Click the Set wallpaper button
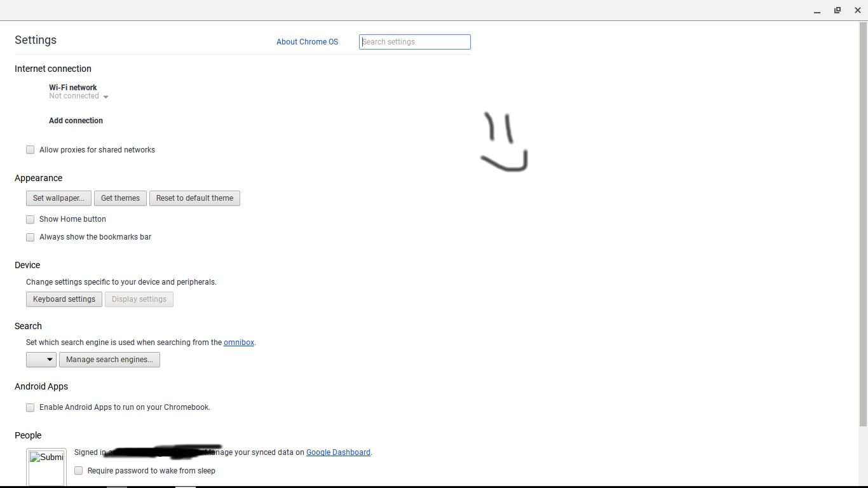The width and height of the screenshot is (868, 488). [58, 198]
